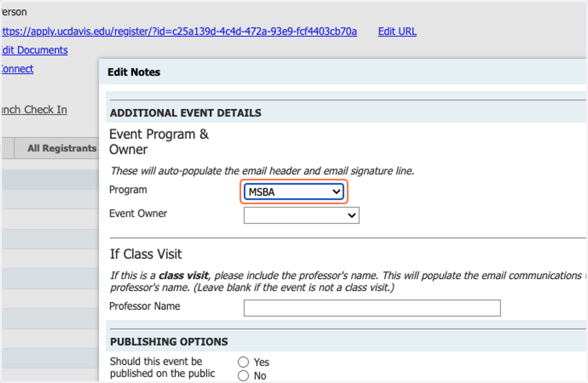
Task: Click the Professor Name label
Action: 145,306
